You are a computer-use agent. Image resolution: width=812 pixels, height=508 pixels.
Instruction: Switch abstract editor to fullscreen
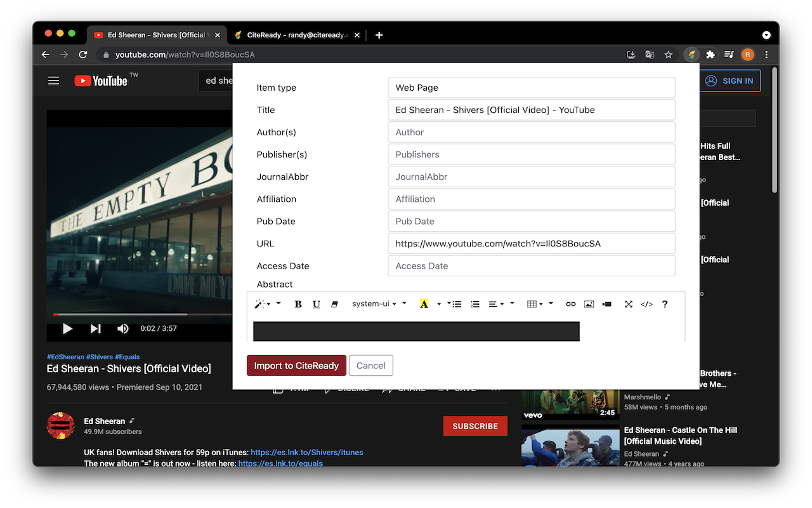pos(629,304)
